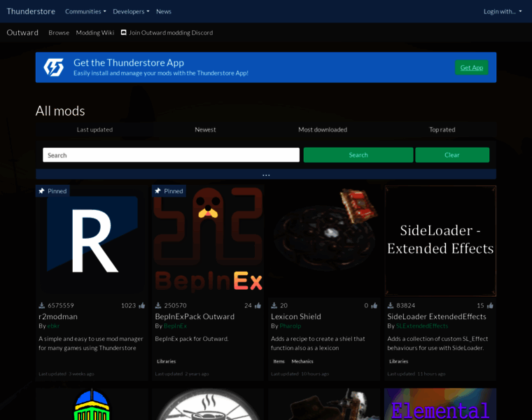The width and height of the screenshot is (532, 420).
Task: Click the Libraries tag on BepInExPack card
Action: pyautogui.click(x=167, y=362)
